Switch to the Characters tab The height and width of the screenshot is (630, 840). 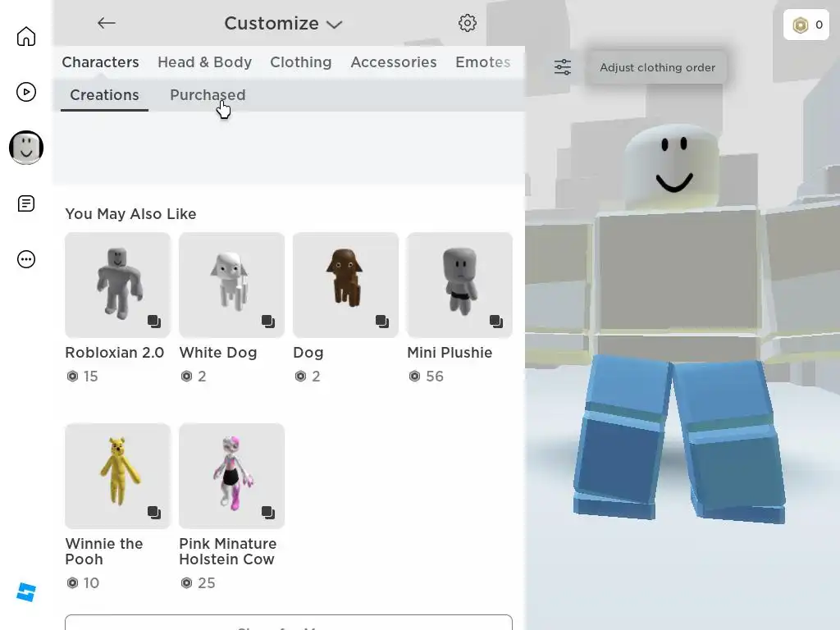(x=100, y=62)
